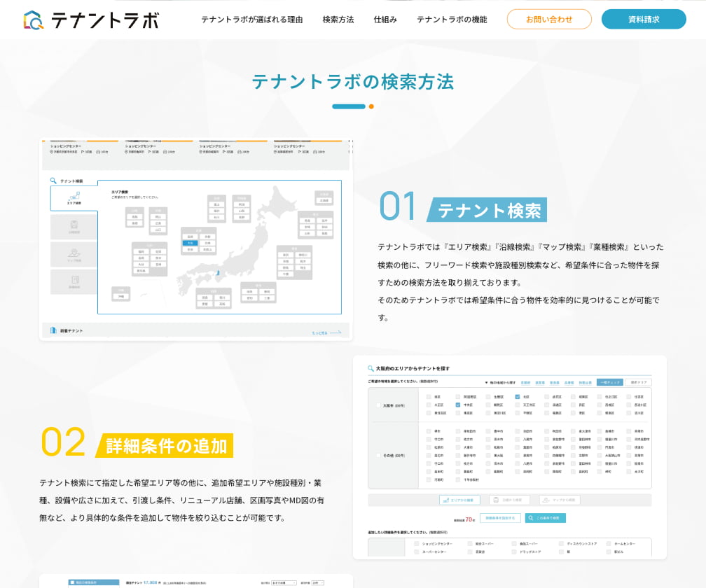The image size is (706, 588).
Task: Click the 資料請求 button
Action: (643, 20)
